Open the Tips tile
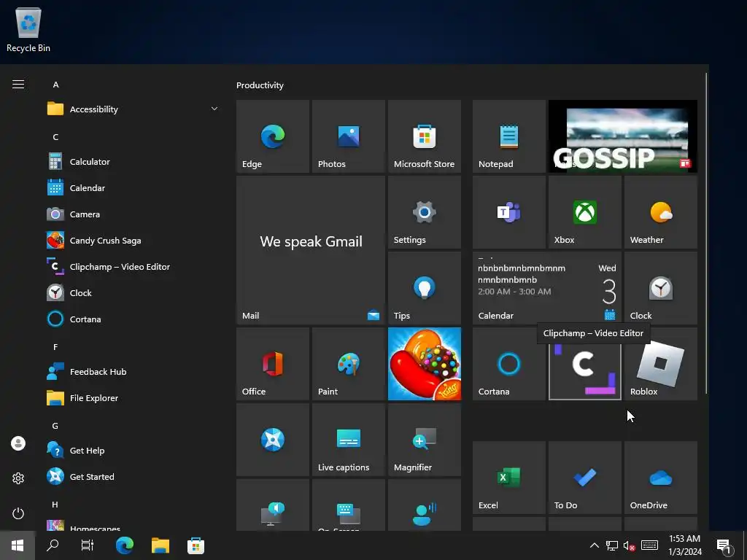This screenshot has width=747, height=560. click(x=425, y=288)
